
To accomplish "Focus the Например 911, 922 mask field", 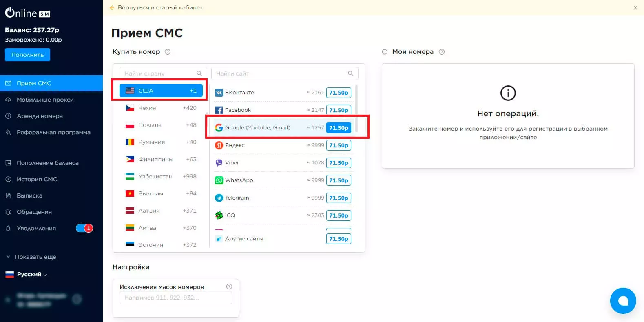I will 176,298.
